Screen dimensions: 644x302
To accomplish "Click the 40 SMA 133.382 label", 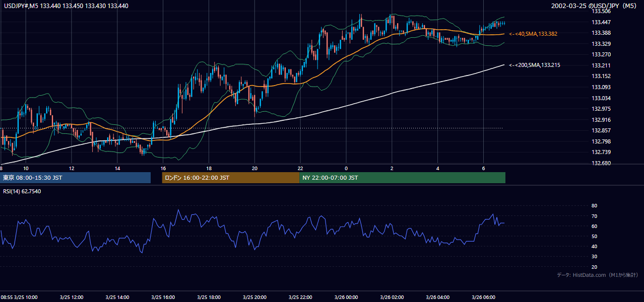I will click(x=533, y=34).
